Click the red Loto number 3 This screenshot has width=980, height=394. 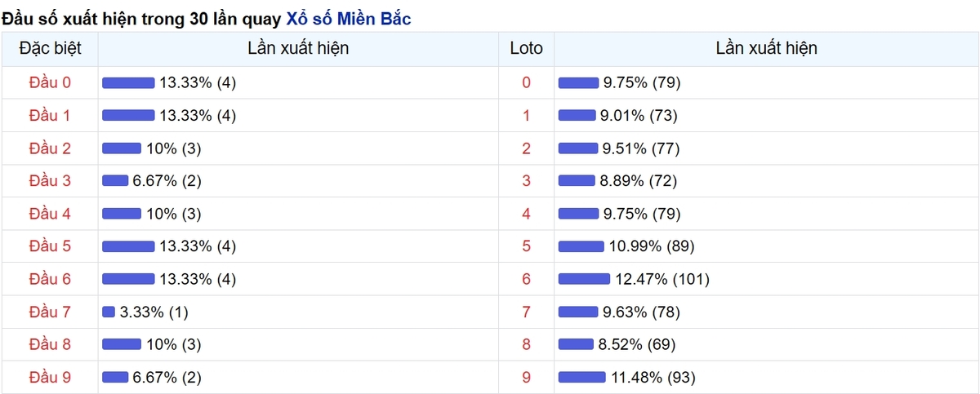pyautogui.click(x=526, y=180)
